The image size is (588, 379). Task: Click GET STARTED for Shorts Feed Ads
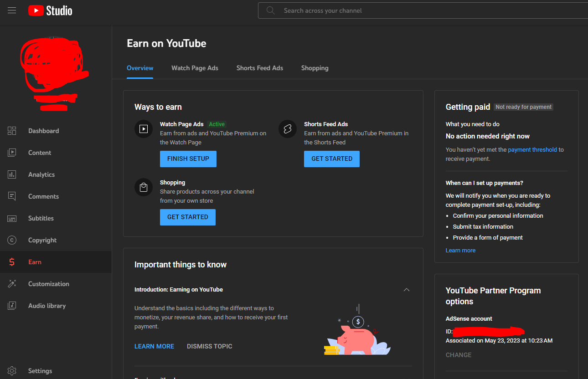coord(332,159)
